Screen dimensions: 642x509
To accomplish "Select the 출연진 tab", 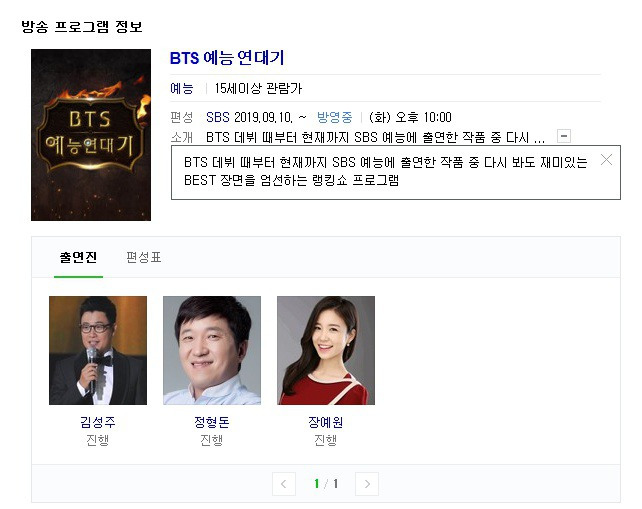I will (78, 258).
